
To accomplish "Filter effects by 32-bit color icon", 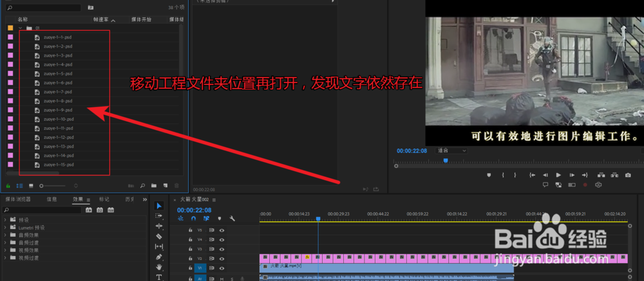I will click(100, 210).
